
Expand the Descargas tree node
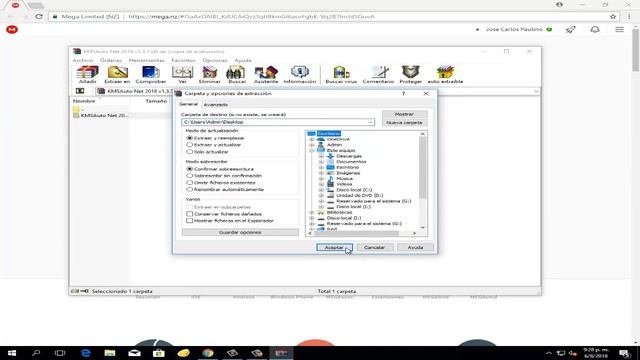coord(321,156)
